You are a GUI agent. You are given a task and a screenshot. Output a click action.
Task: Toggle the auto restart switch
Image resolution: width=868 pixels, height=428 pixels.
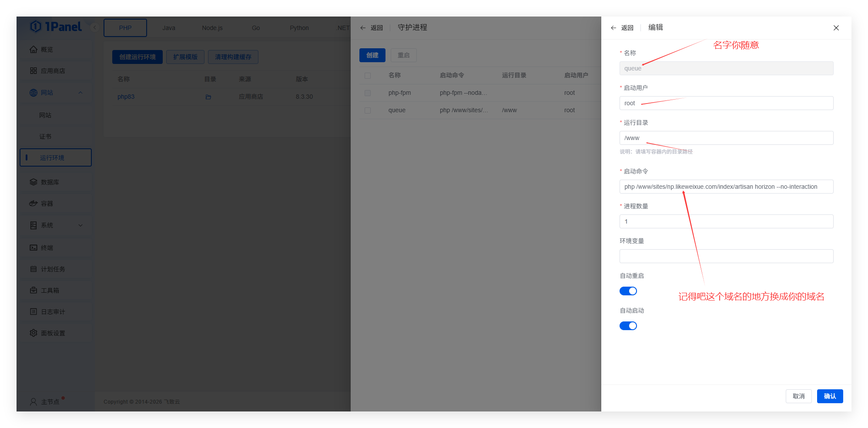628,291
